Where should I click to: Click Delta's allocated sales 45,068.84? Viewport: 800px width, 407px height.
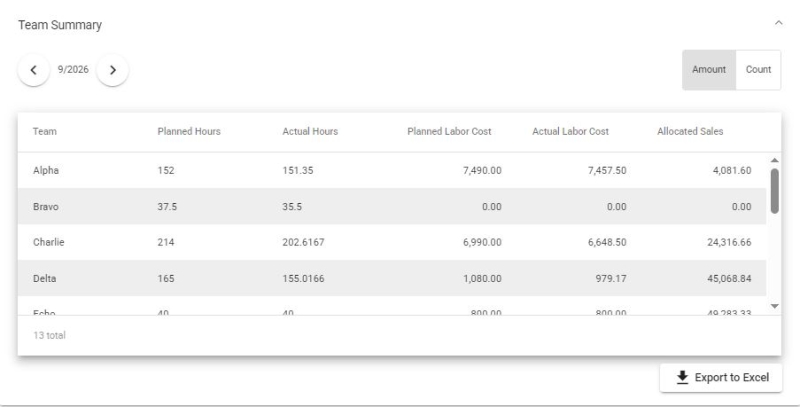[730, 278]
